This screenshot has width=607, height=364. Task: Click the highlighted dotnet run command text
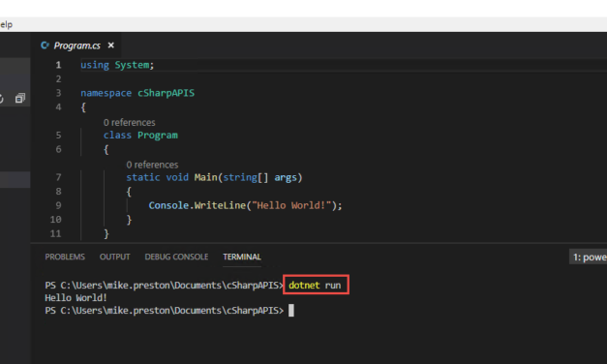(x=315, y=285)
